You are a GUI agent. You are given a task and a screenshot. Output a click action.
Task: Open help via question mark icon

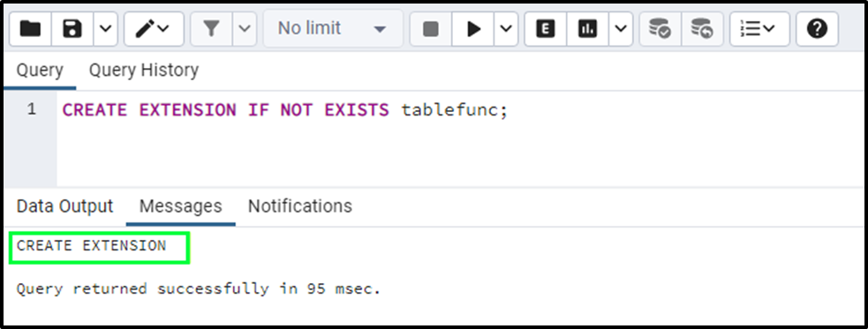[x=817, y=29]
